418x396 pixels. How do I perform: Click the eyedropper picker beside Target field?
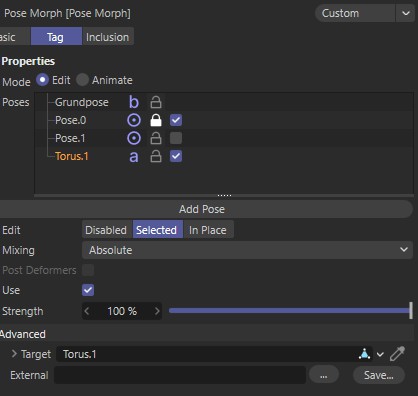pos(397,354)
